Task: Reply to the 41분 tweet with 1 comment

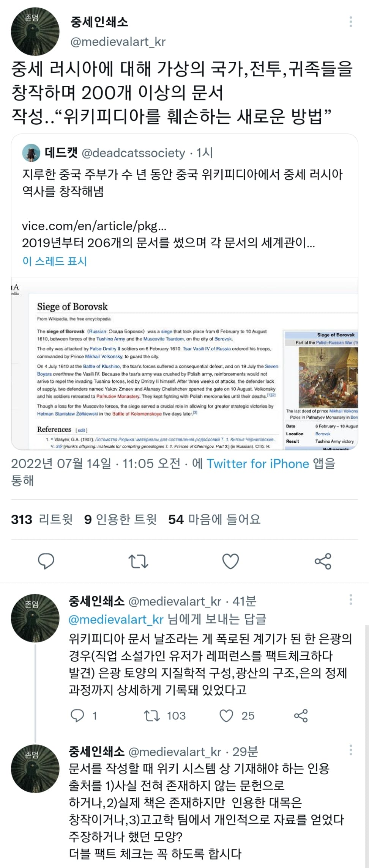Action: point(84,716)
